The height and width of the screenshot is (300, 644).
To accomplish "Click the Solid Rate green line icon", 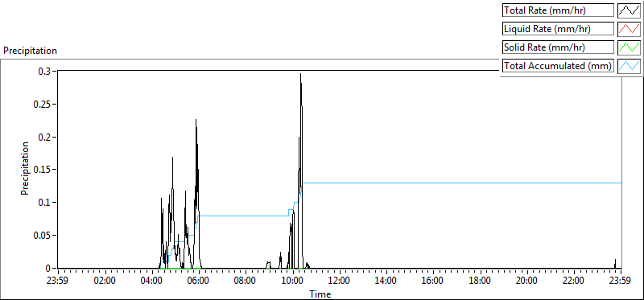I will [x=629, y=47].
